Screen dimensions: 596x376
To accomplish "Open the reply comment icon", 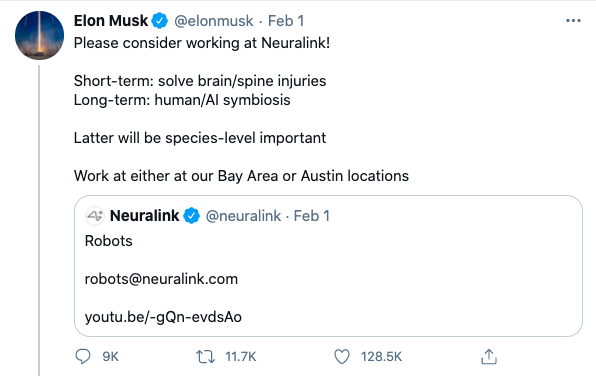I will [x=83, y=357].
